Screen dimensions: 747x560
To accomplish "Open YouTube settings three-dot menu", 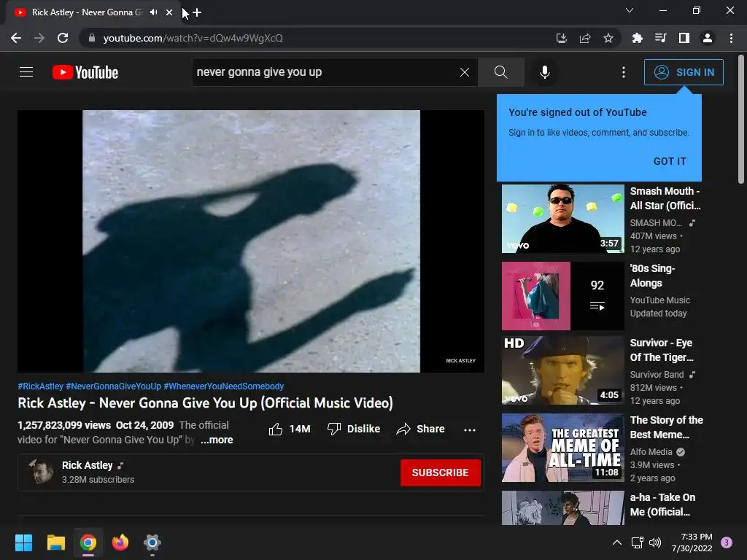I will (624, 72).
